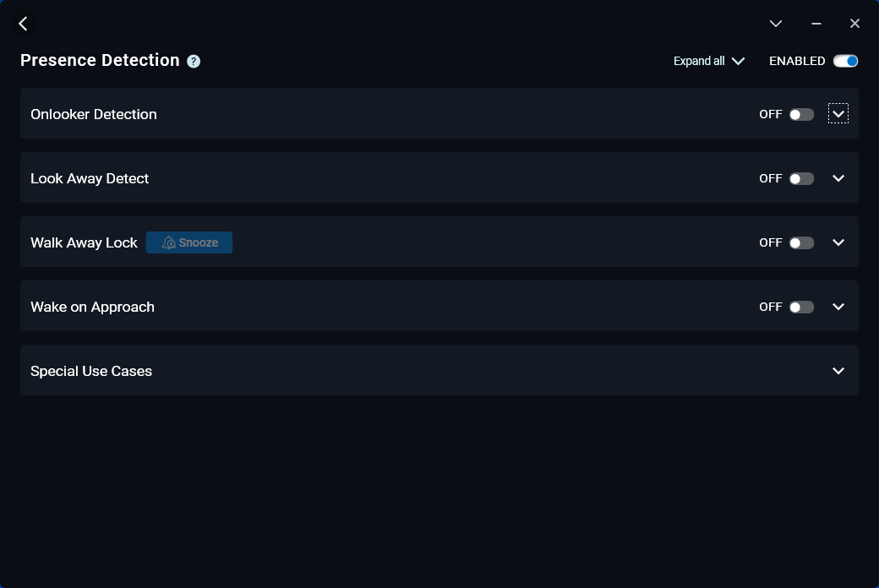Click the back arrow icon
This screenshot has height=588, width=879.
(24, 24)
